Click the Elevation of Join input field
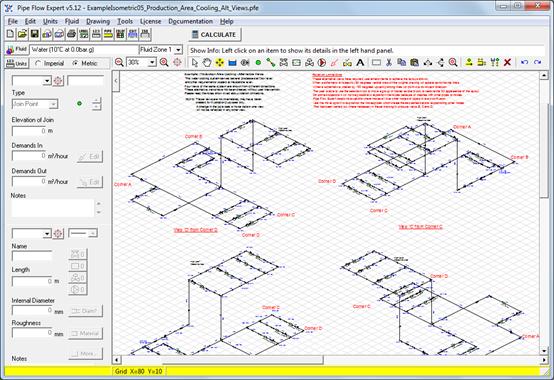Screen dimensions: 554x380 29,131
